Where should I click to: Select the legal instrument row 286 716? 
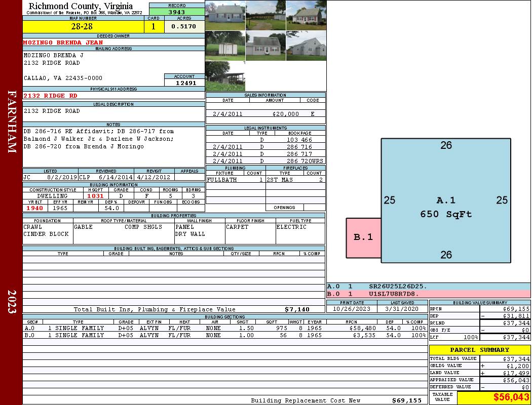[x=265, y=147]
